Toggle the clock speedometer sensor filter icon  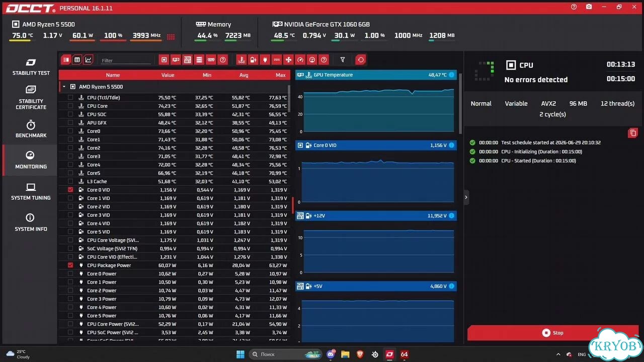coord(300,60)
